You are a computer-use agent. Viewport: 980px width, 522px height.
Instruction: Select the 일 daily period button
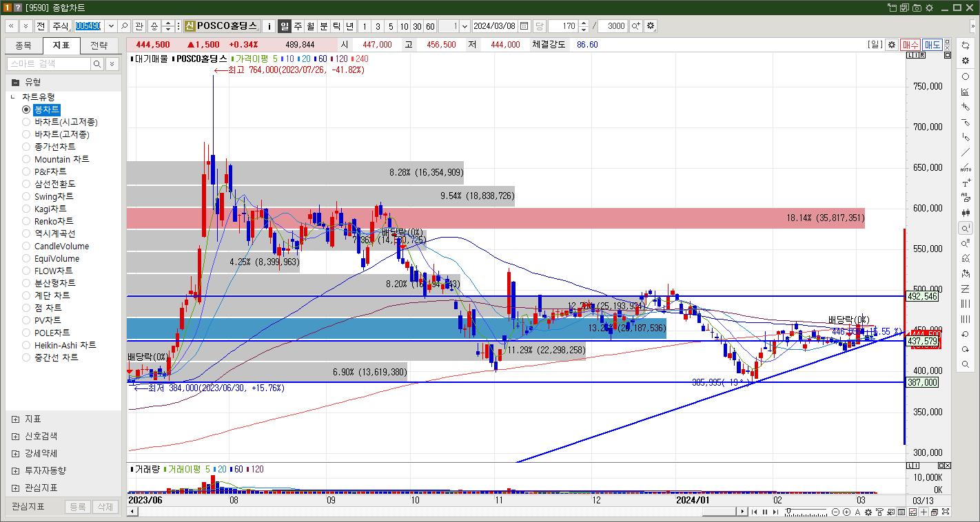284,26
